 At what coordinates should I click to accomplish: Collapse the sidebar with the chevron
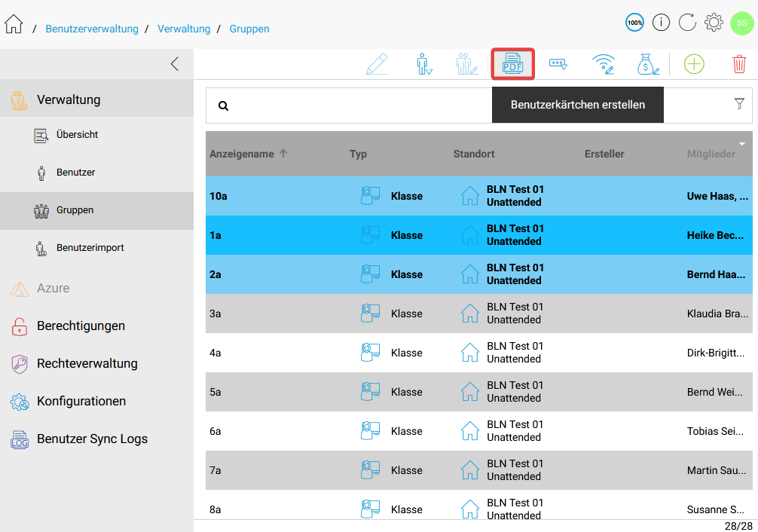point(175,64)
